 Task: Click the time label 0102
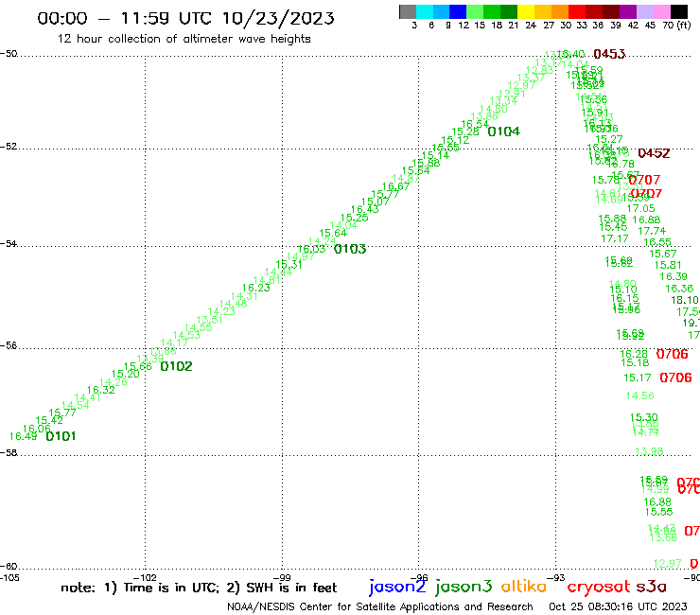coord(176,366)
